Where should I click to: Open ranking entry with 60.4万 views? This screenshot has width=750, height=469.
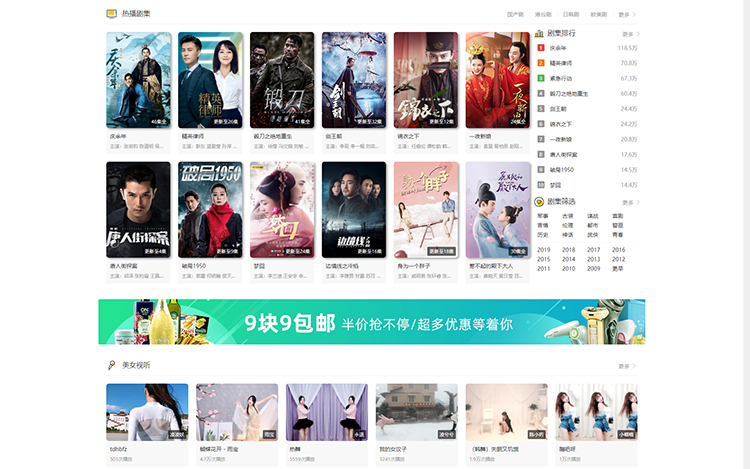coord(587,94)
